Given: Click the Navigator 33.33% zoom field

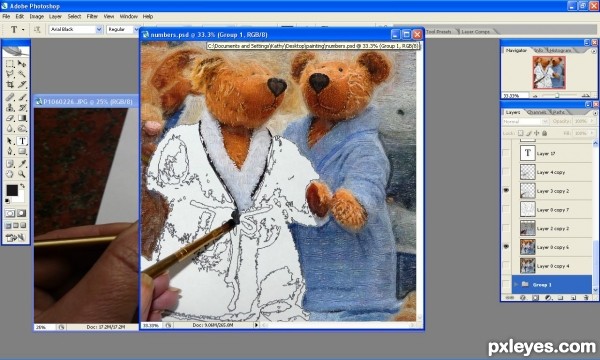Looking at the screenshot, I should click(x=515, y=96).
